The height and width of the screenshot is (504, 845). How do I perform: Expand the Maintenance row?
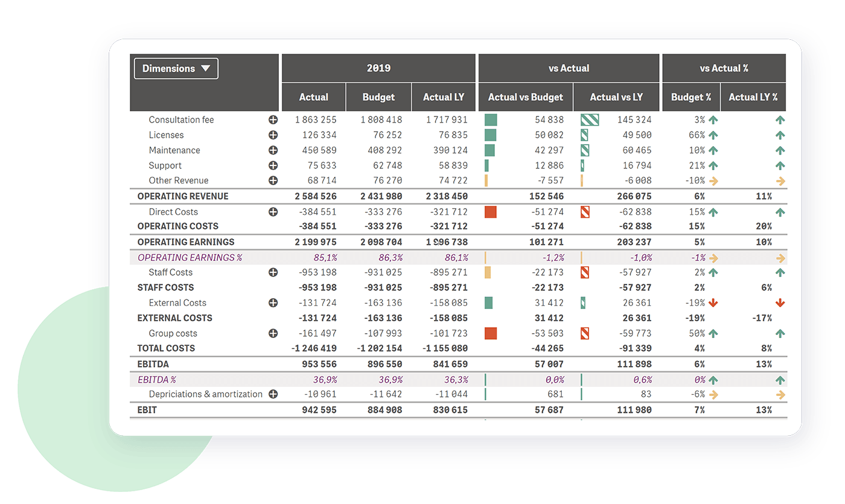pyautogui.click(x=273, y=150)
